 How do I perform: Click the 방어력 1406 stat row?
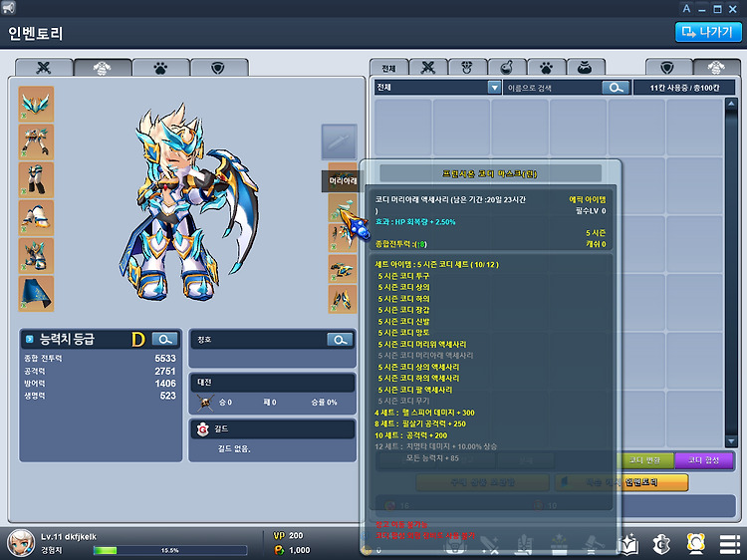click(100, 384)
